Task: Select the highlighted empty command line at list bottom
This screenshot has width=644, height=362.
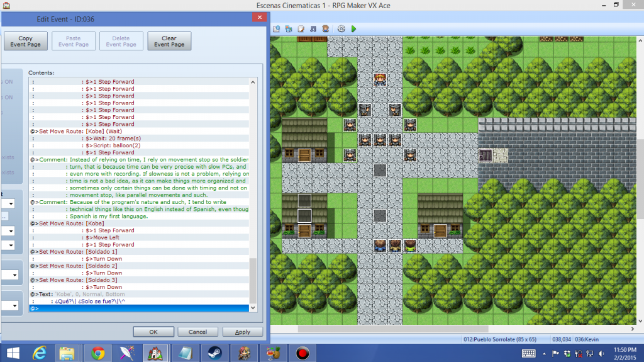Action: tap(138, 308)
